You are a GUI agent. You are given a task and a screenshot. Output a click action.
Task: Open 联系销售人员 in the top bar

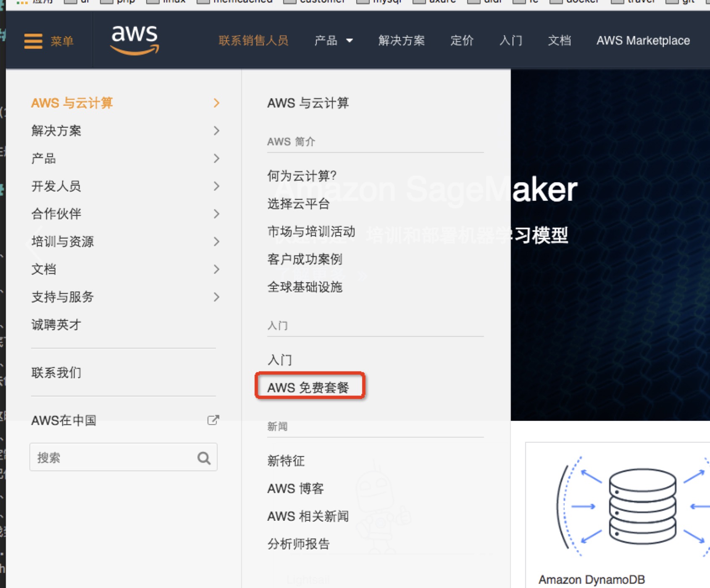(253, 41)
